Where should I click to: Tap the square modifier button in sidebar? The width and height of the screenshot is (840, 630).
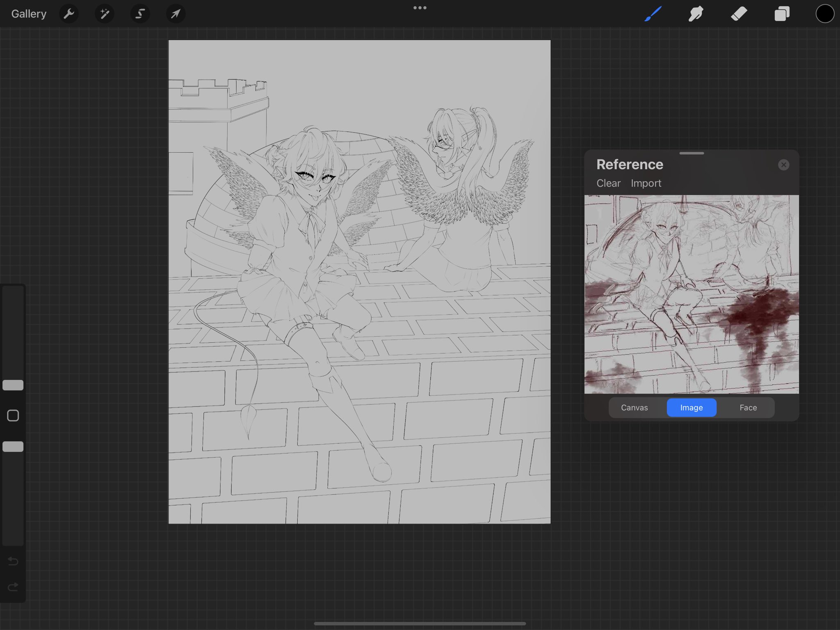[13, 415]
